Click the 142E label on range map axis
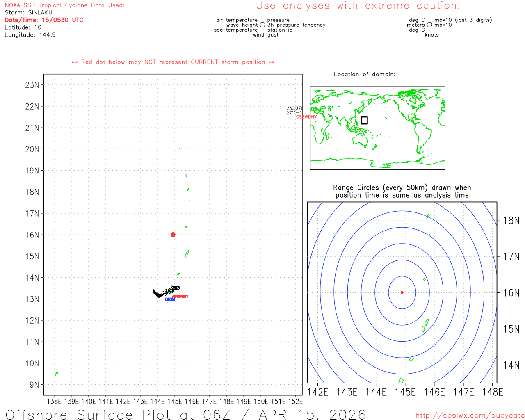Viewport: 525px width, 420px height. pyautogui.click(x=318, y=392)
